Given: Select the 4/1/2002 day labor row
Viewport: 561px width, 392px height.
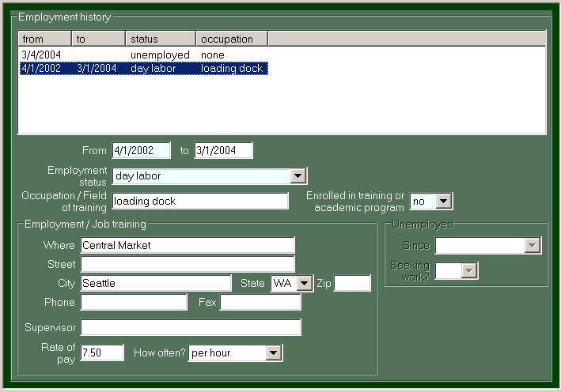Looking at the screenshot, I should (x=144, y=68).
